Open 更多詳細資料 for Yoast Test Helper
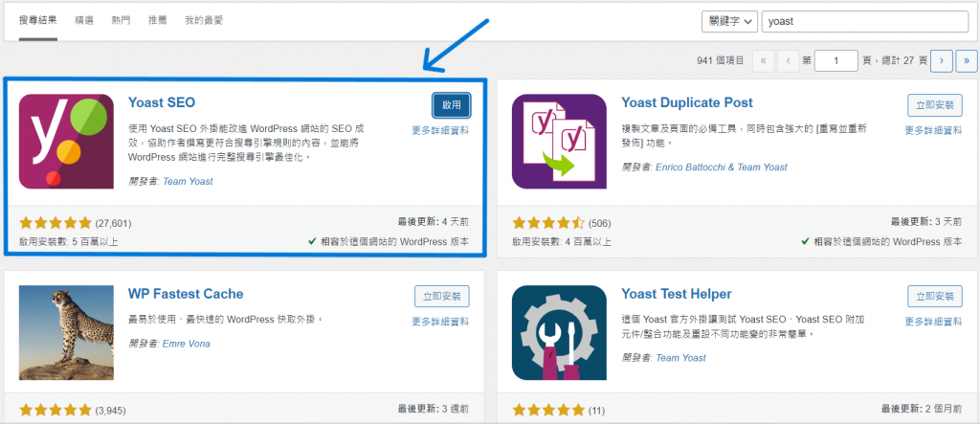The image size is (980, 424). (x=934, y=322)
